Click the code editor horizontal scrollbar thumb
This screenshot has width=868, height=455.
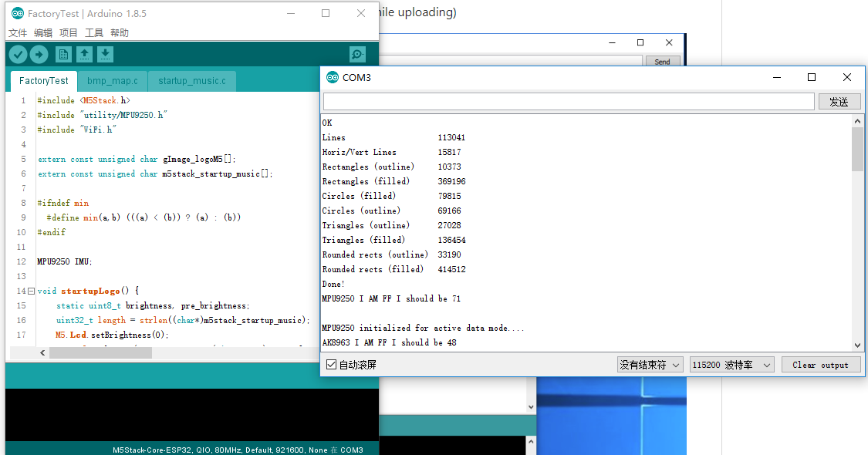coord(101,352)
